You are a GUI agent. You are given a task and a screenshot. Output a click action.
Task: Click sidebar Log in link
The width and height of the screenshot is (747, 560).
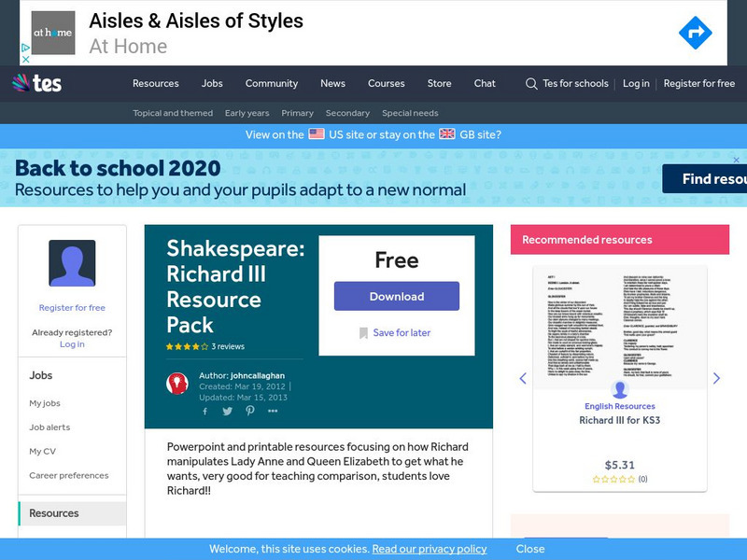click(72, 343)
